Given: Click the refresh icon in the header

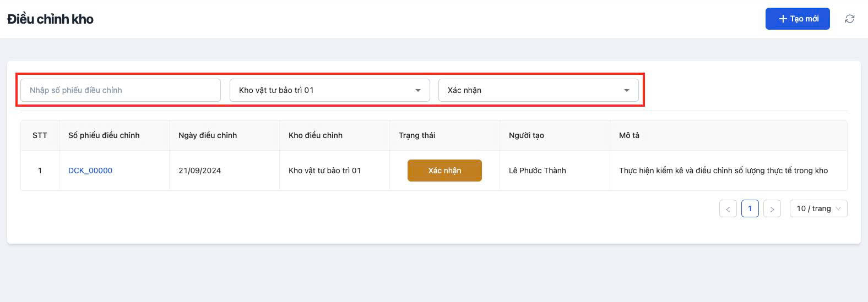Looking at the screenshot, I should (x=850, y=19).
